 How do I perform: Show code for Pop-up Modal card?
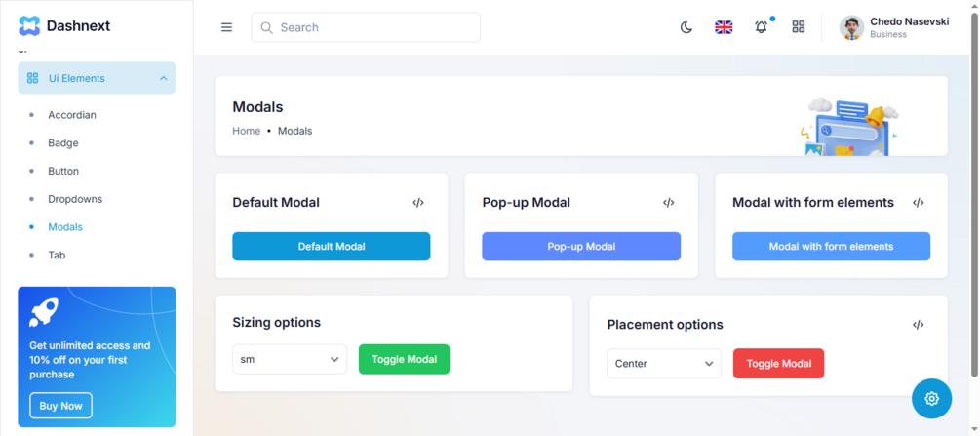(x=669, y=203)
